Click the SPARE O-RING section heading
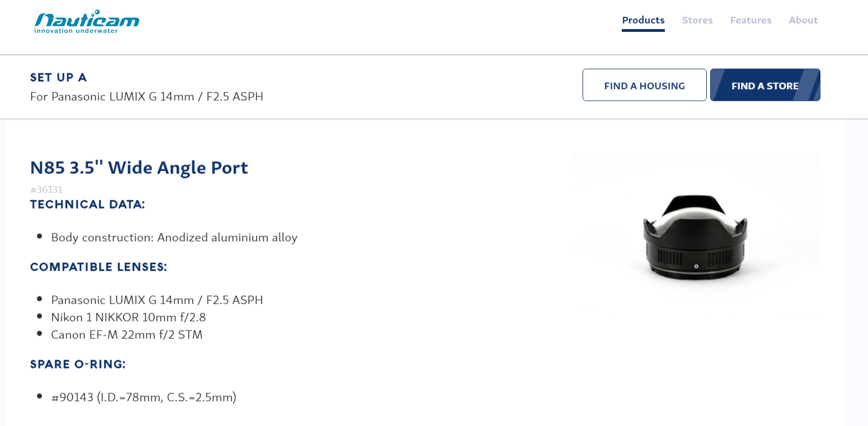Image resolution: width=868 pixels, height=426 pixels. (78, 365)
